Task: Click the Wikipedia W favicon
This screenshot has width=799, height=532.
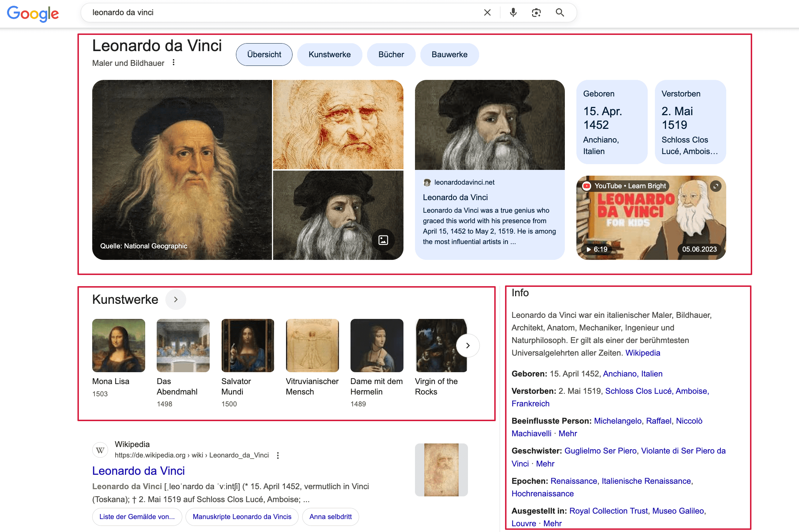Action: point(100,450)
